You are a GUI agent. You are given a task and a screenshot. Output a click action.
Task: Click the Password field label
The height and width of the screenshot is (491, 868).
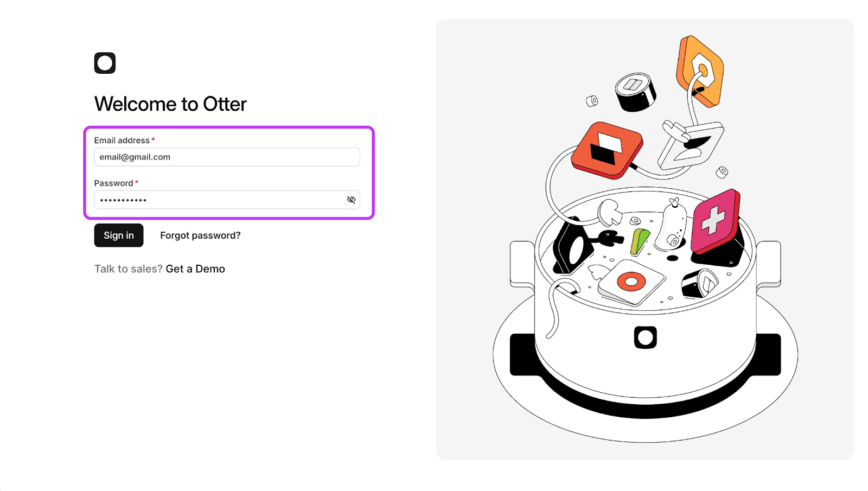(x=113, y=183)
